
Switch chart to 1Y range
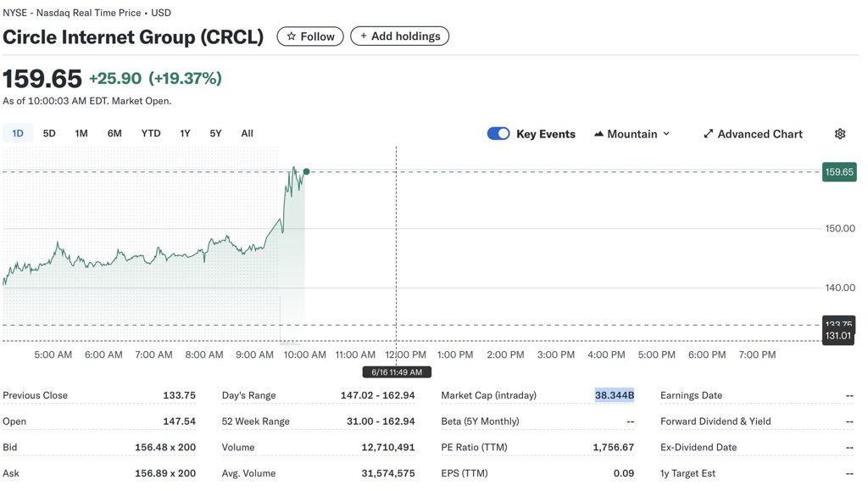[x=185, y=133]
